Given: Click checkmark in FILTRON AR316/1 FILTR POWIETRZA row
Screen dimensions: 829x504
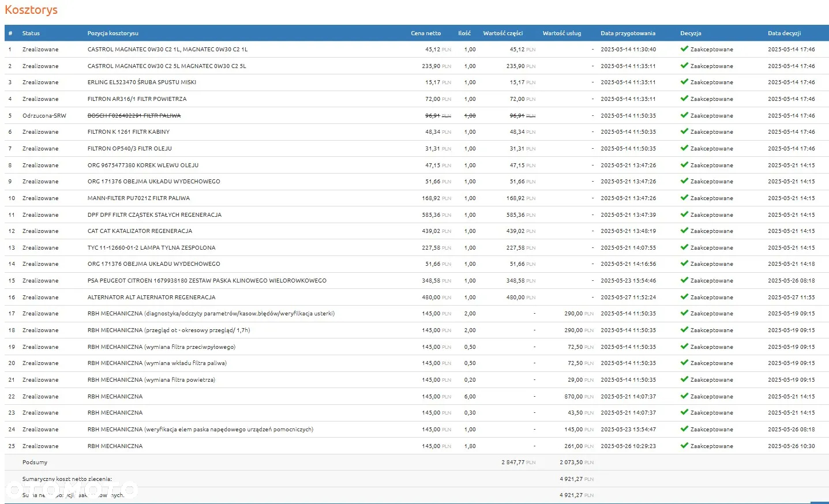Looking at the screenshot, I should point(684,99).
